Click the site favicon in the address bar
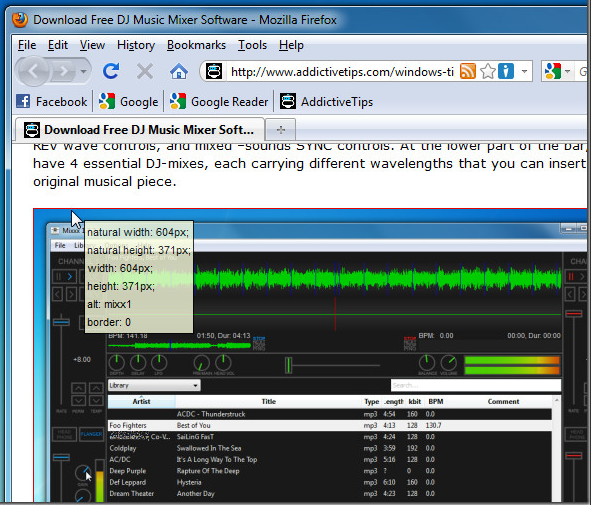The image size is (592, 505). click(x=214, y=71)
